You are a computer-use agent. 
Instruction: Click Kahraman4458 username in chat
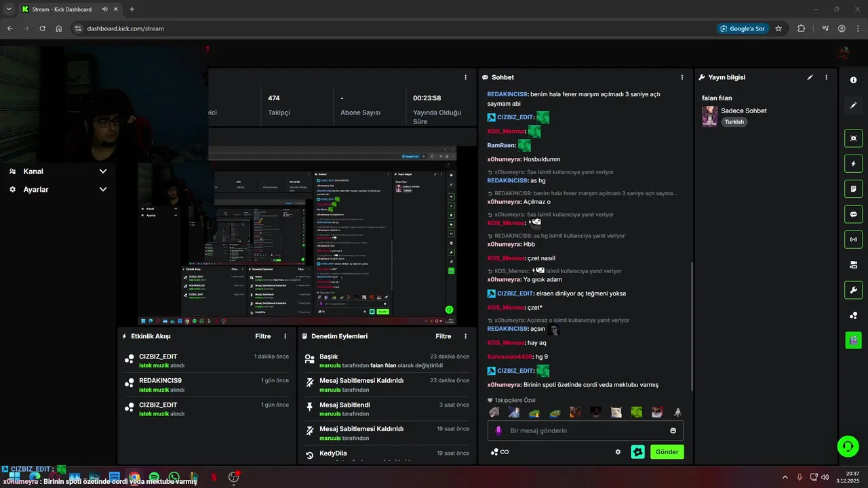coord(510,357)
